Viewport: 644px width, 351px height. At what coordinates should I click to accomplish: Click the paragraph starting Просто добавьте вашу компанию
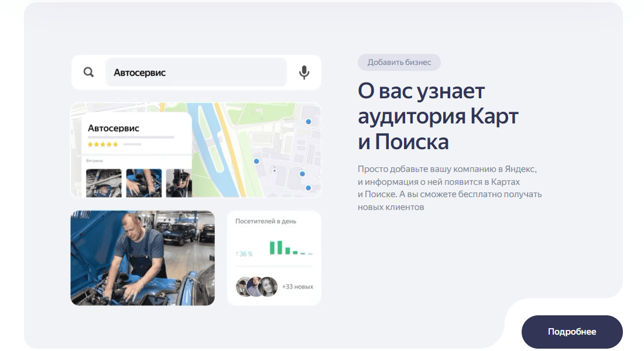pyautogui.click(x=450, y=188)
